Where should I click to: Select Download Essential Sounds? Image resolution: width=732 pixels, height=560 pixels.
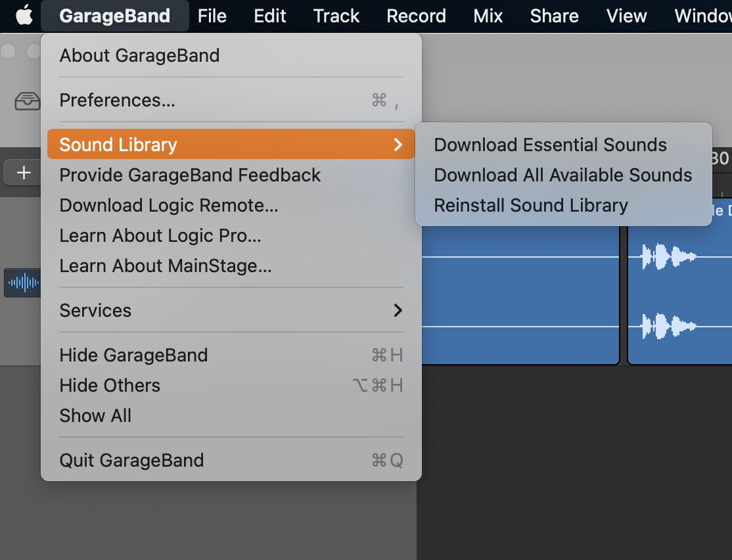(564, 145)
